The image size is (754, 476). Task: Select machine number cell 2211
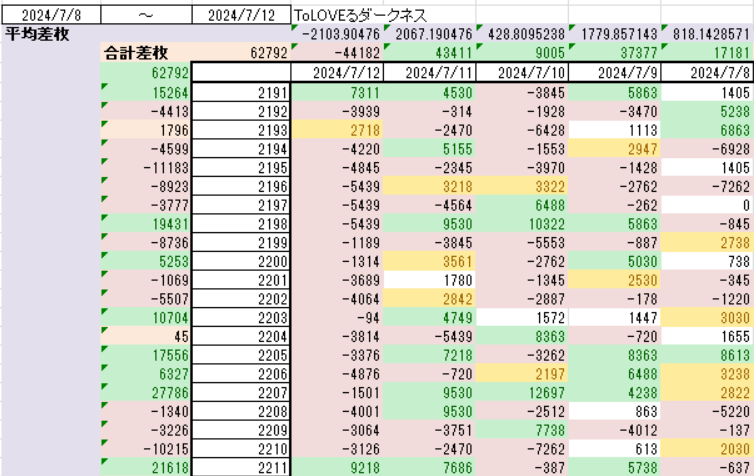tap(240, 467)
